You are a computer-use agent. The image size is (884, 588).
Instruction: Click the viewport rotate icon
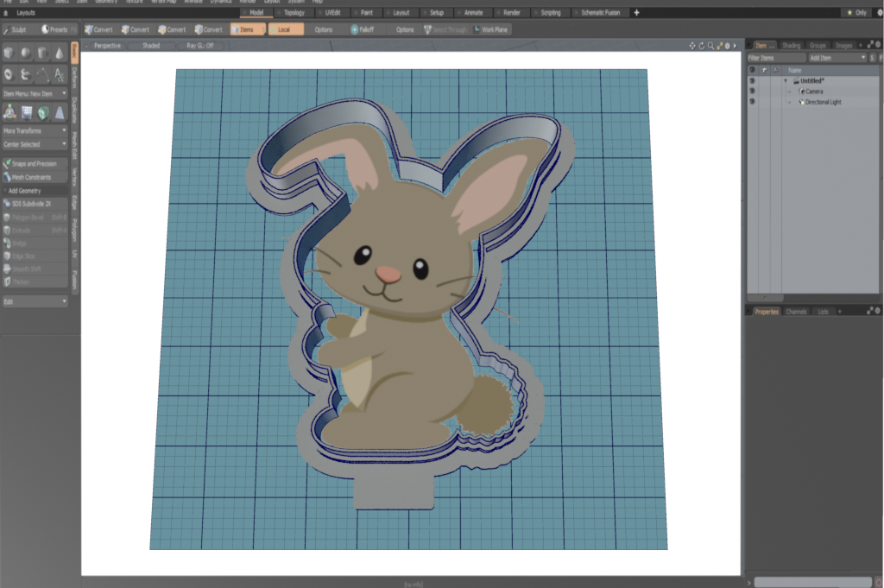701,45
